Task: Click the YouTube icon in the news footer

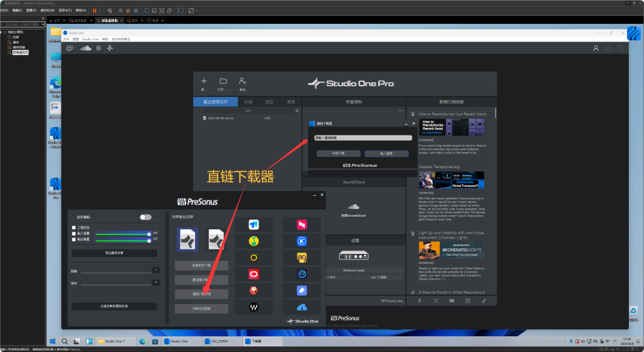Action: click(452, 300)
